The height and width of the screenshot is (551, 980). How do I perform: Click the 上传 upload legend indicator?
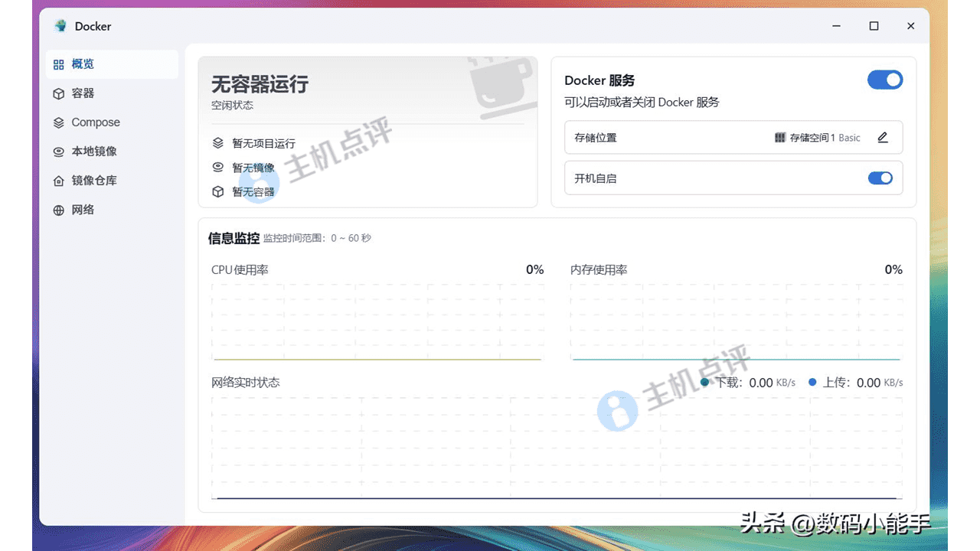click(x=812, y=382)
